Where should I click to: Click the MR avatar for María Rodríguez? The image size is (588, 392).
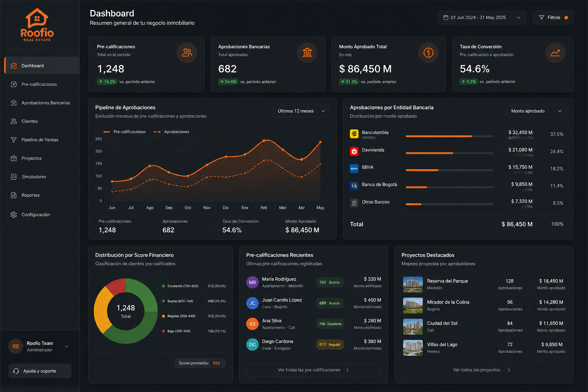(x=252, y=283)
